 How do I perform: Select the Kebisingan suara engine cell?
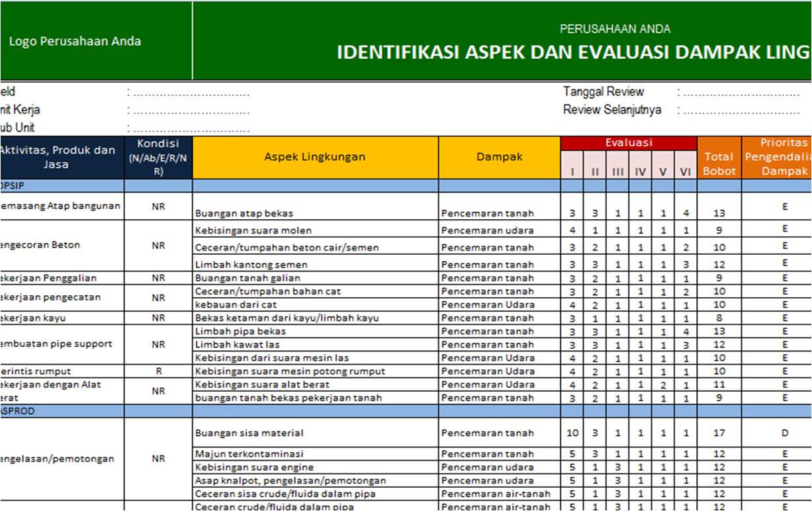(x=315, y=467)
